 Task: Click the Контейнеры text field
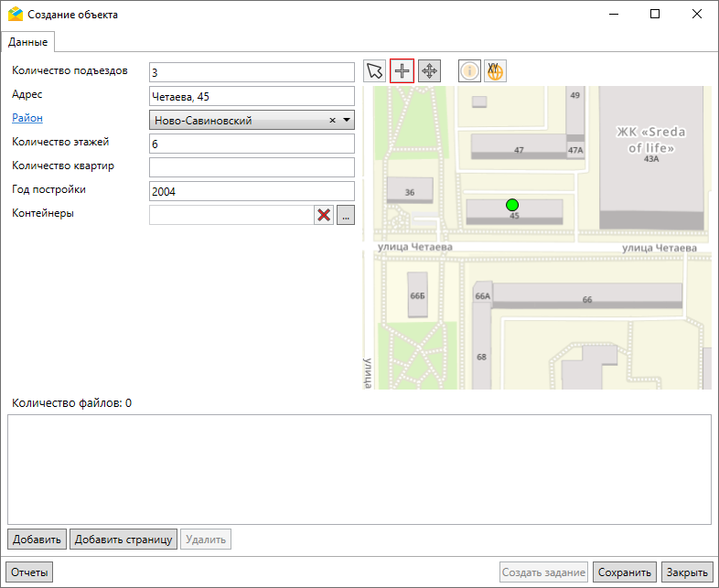(x=231, y=215)
